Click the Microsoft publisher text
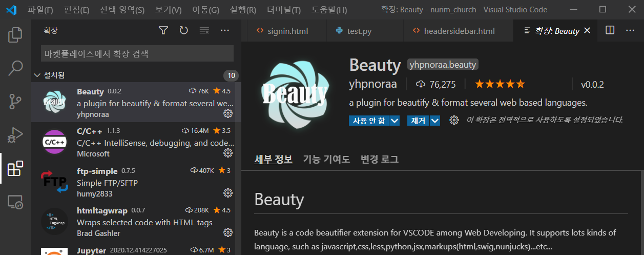 tap(93, 153)
